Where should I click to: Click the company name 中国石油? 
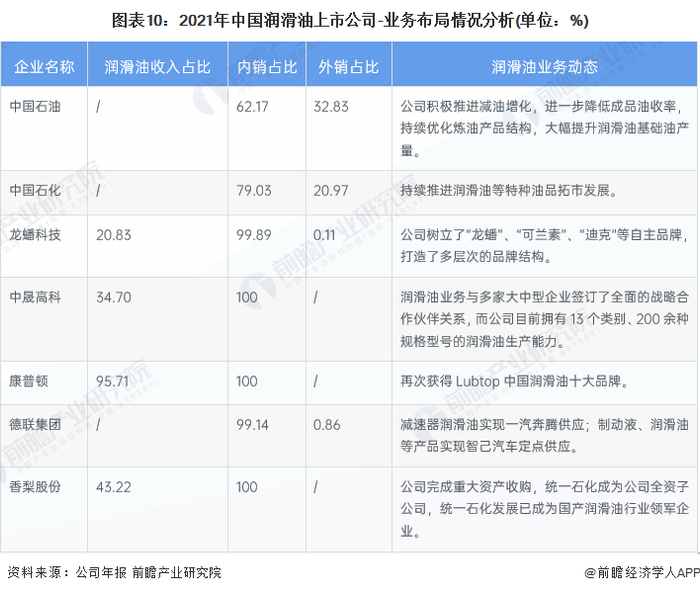coord(35,106)
